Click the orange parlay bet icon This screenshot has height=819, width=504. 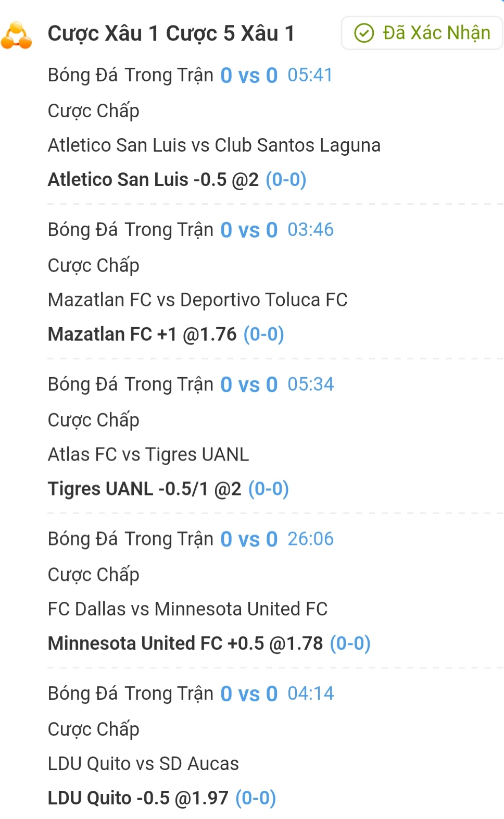tap(16, 35)
